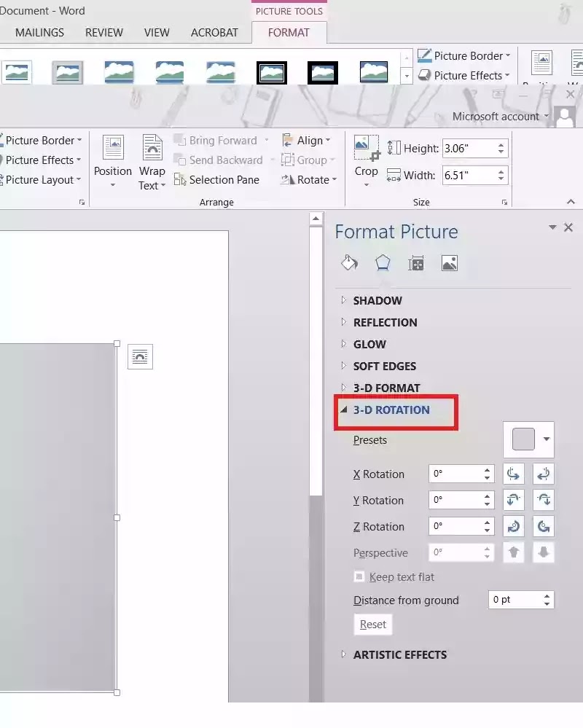583x728 pixels.
Task: Expand the Reflection section
Action: pyautogui.click(x=343, y=322)
